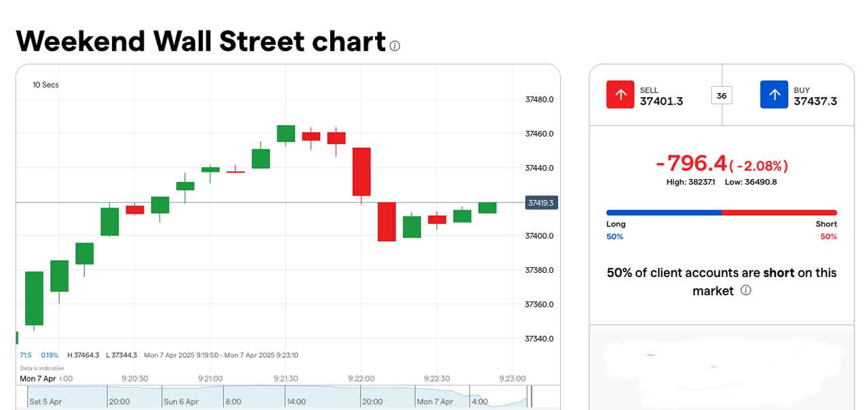Select the Buy price 37437.3
The width and height of the screenshot is (868, 410).
click(x=815, y=101)
